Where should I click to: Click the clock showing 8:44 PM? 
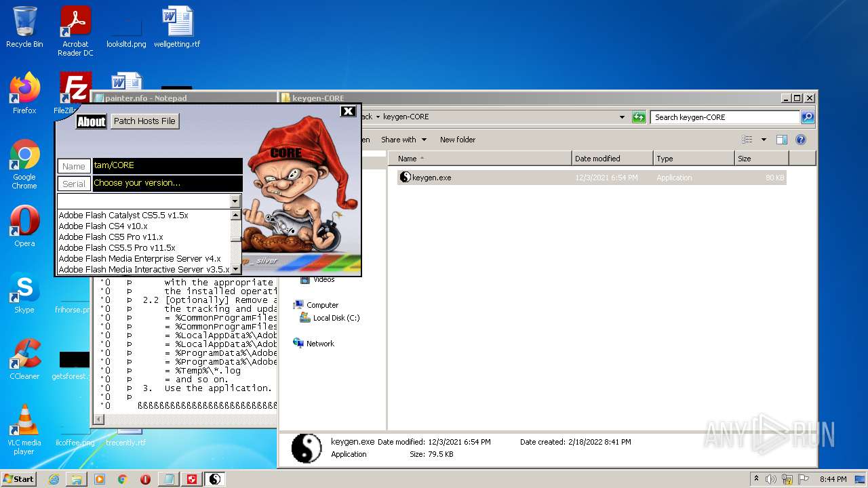[x=833, y=479]
